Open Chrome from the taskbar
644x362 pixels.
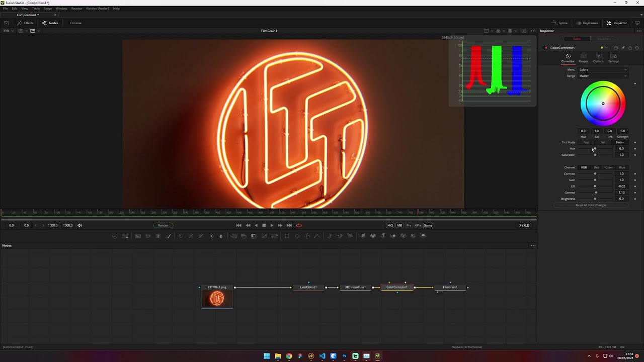click(x=289, y=356)
